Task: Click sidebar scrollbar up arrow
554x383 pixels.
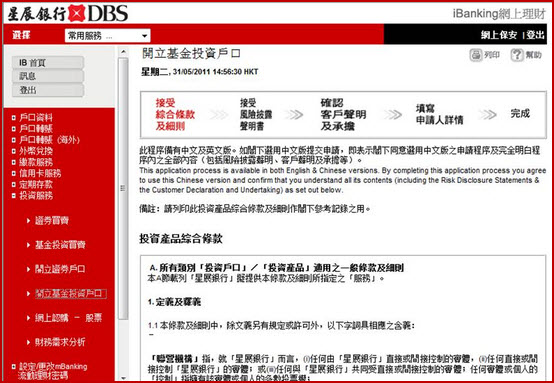Action: pyautogui.click(x=123, y=52)
